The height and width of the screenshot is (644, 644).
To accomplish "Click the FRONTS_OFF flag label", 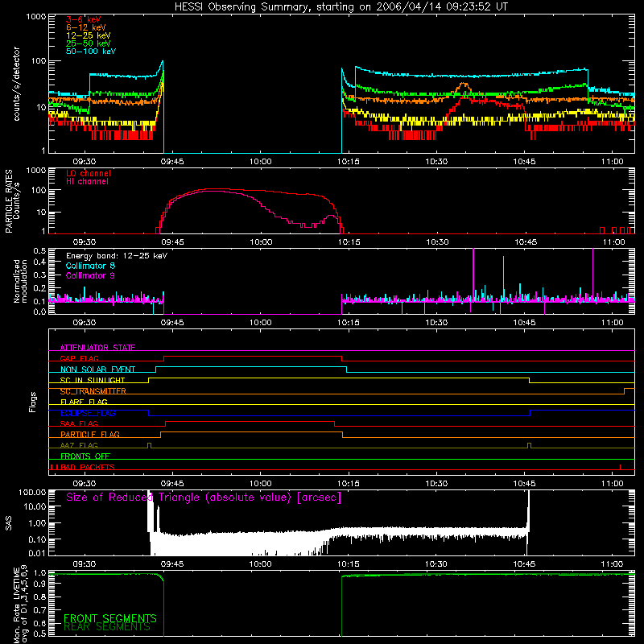I will point(85,456).
